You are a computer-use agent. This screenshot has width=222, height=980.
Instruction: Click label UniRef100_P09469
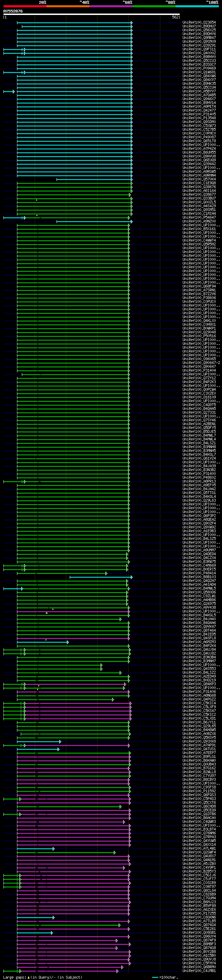(x=199, y=68)
